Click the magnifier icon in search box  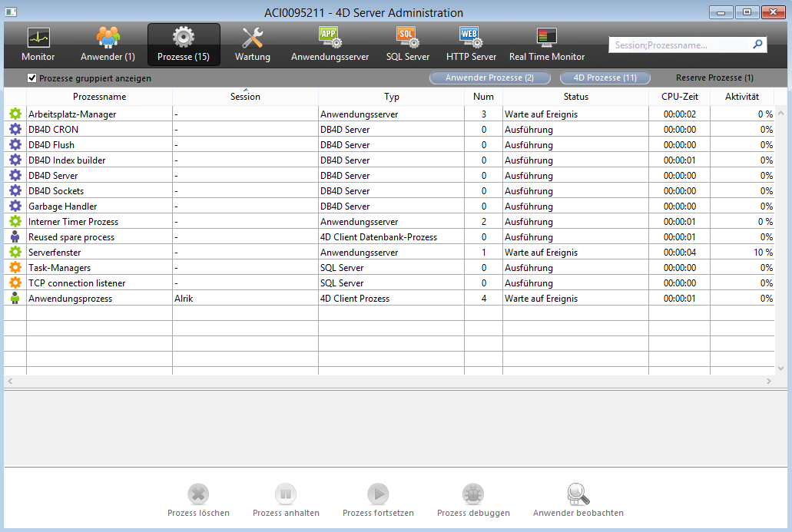click(757, 45)
